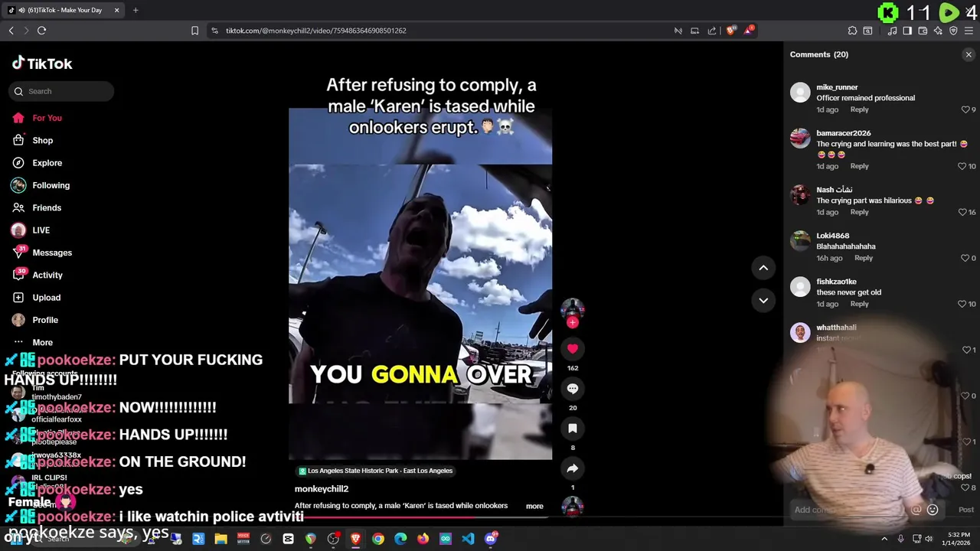Bookmark the video to favorites
The width and height of the screenshot is (980, 551).
click(572, 429)
